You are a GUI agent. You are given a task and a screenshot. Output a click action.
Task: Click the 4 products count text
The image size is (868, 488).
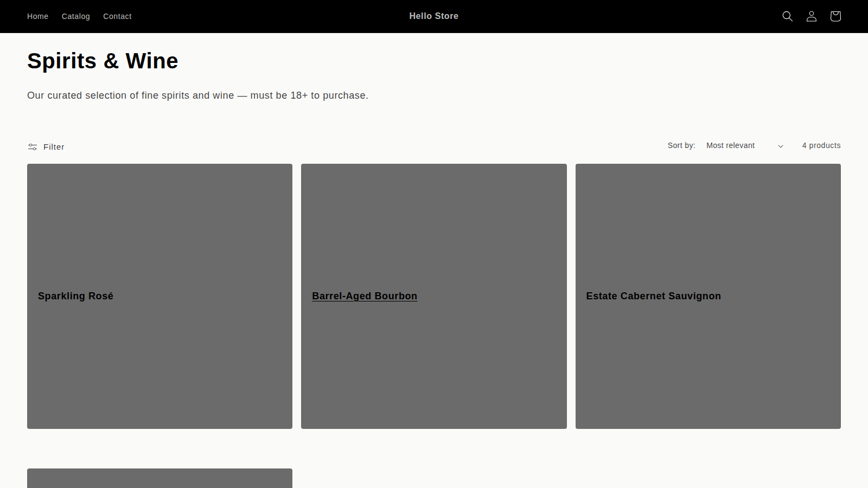point(821,145)
